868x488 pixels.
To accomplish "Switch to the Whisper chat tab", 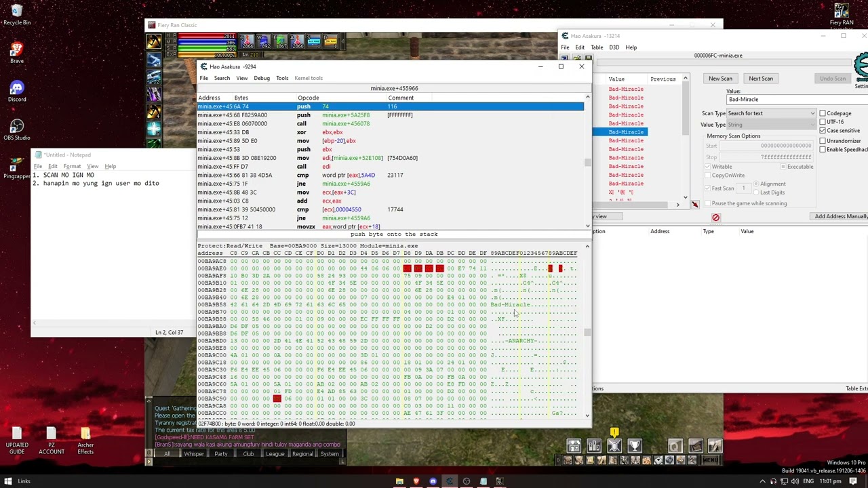I will click(x=193, y=454).
